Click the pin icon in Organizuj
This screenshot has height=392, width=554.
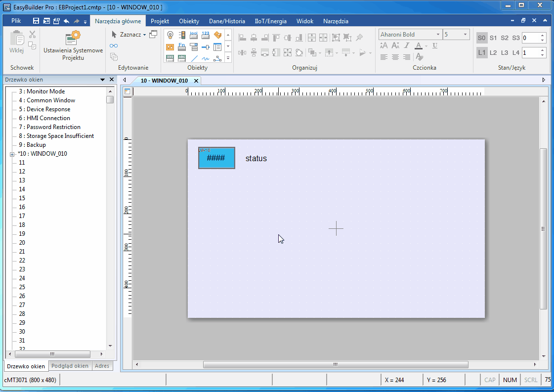click(359, 38)
